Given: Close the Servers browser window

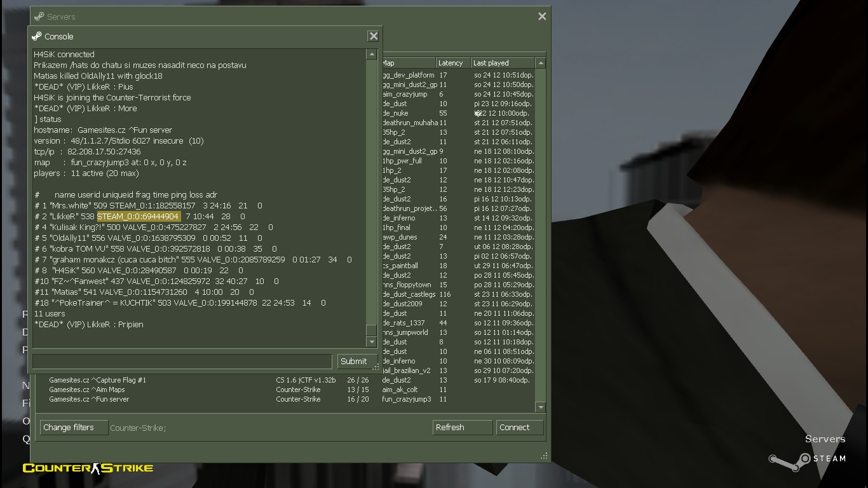Looking at the screenshot, I should pos(542,17).
